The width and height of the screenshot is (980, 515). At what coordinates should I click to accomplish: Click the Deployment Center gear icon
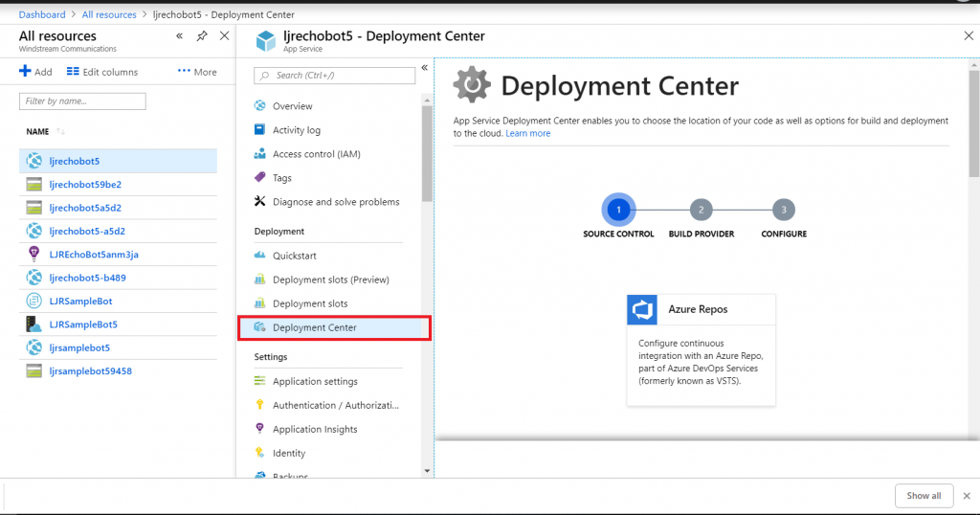(472, 85)
